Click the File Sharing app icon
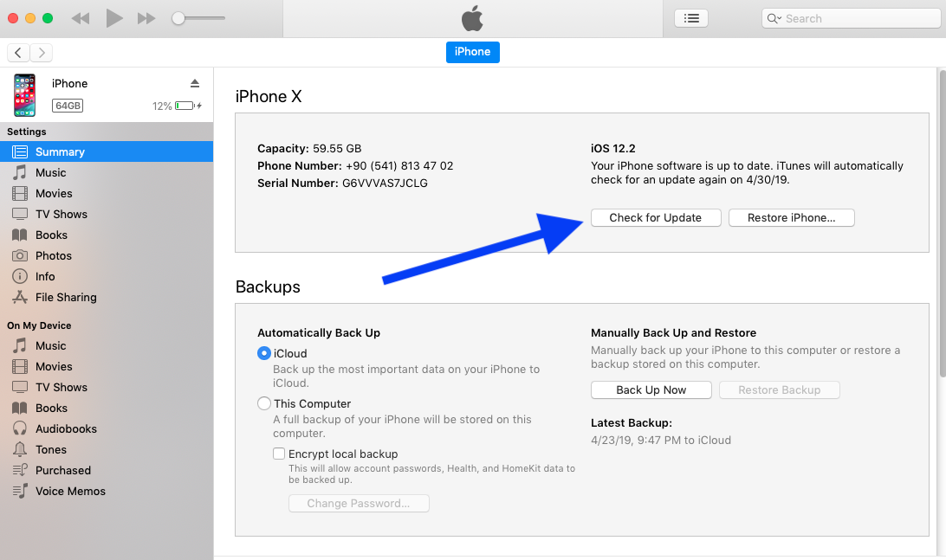The image size is (946, 560). (20, 297)
